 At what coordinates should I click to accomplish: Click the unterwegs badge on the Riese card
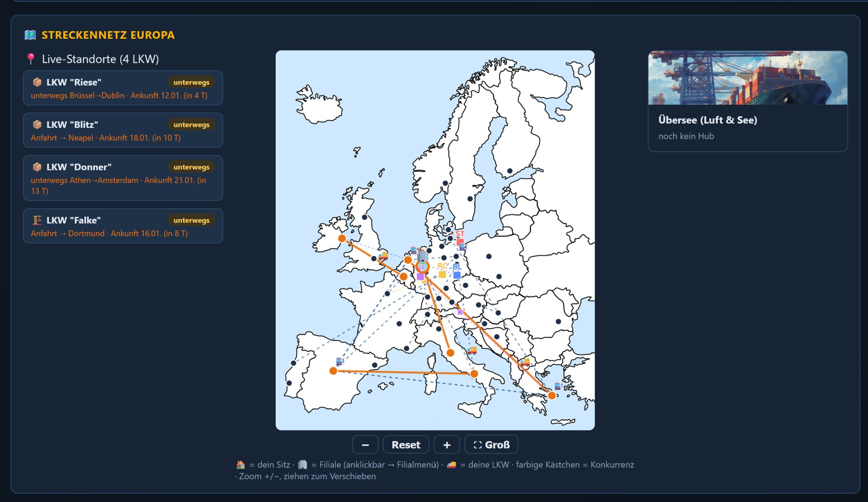click(x=191, y=82)
